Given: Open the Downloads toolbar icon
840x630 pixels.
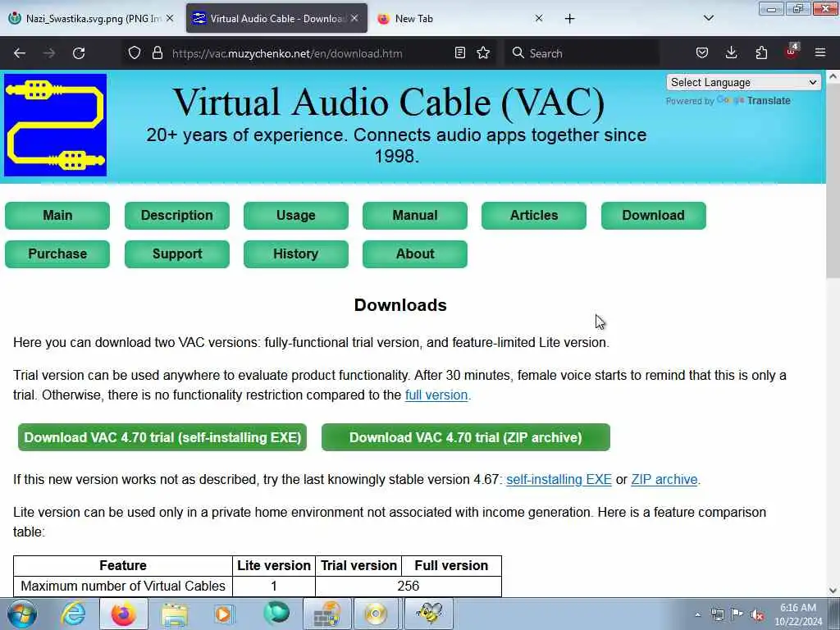Looking at the screenshot, I should 731,52.
